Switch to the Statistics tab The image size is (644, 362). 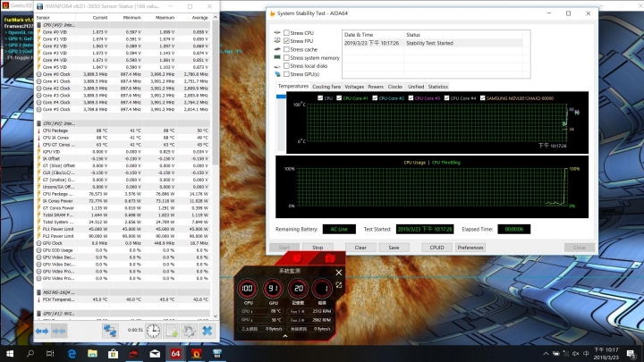point(437,87)
